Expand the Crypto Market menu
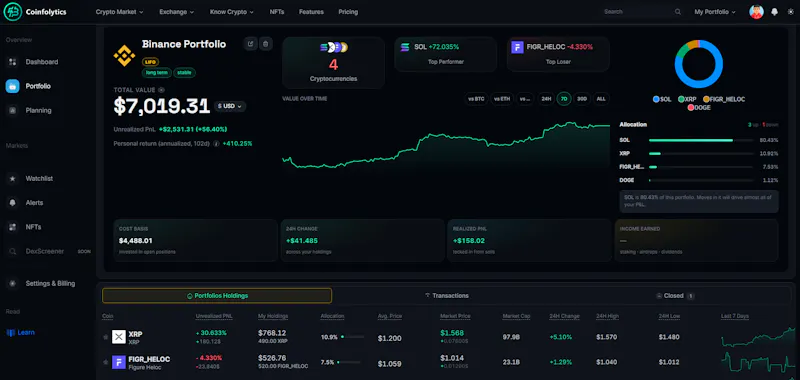The height and width of the screenshot is (380, 800). pos(119,12)
